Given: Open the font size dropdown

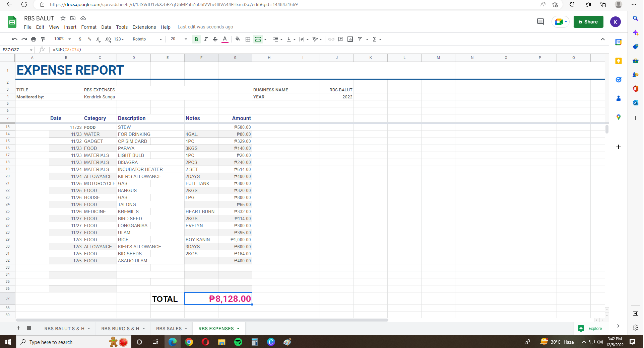Looking at the screenshot, I should [x=179, y=39].
